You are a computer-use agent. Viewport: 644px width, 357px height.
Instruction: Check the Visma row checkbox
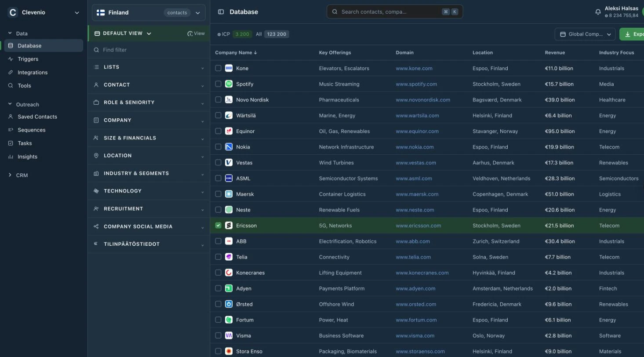click(x=218, y=335)
